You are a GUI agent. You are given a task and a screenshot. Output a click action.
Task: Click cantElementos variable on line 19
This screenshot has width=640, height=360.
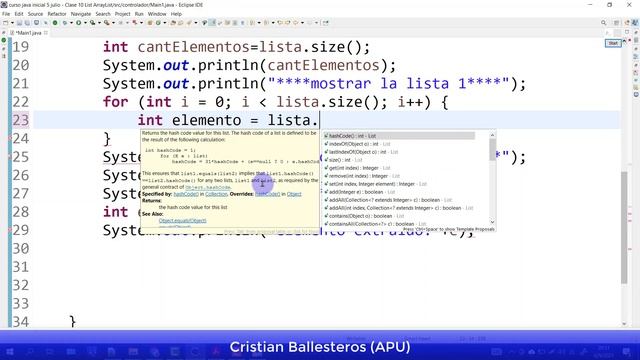pos(193,47)
